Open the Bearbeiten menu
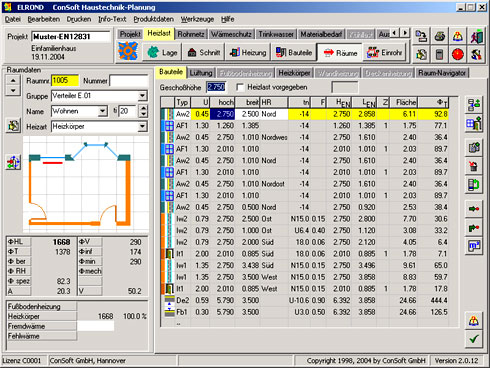Screen dimensions: 490x368 (44, 19)
